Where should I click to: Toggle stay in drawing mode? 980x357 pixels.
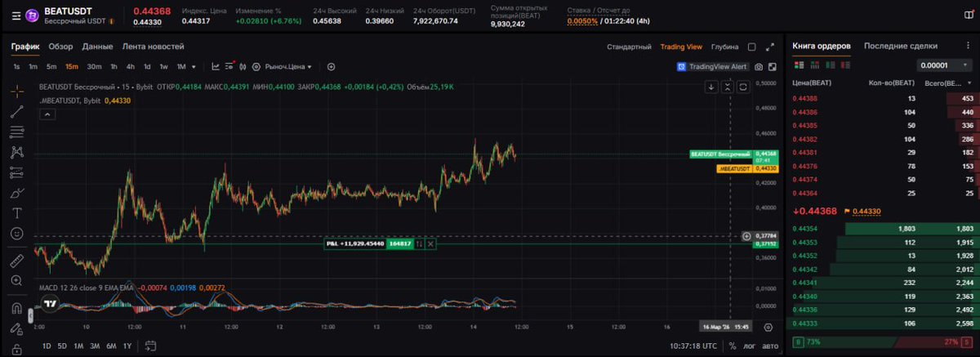coord(16,328)
